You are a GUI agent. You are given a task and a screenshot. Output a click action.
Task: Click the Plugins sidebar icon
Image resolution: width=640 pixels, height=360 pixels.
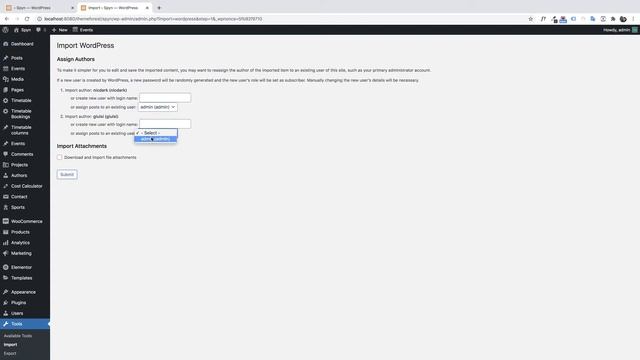click(6, 303)
